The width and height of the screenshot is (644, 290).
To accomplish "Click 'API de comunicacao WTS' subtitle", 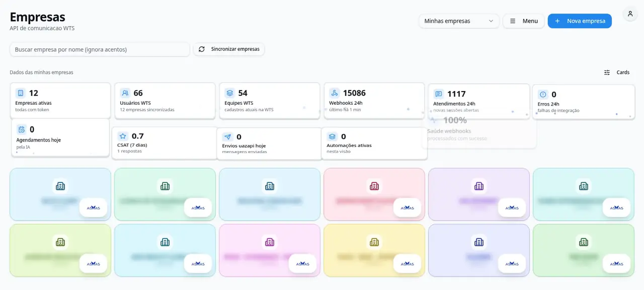I will click(42, 29).
